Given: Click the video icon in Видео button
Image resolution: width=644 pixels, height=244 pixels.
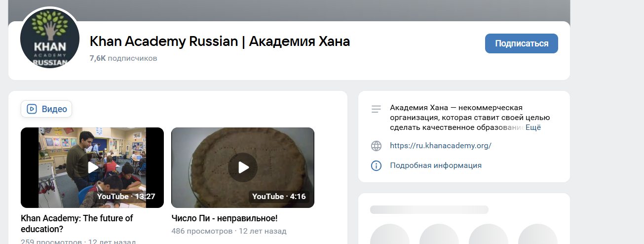Looking at the screenshot, I should 32,109.
